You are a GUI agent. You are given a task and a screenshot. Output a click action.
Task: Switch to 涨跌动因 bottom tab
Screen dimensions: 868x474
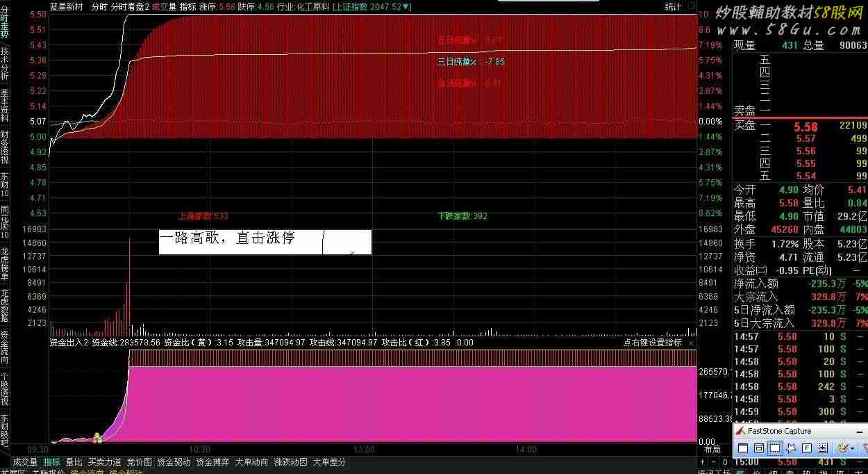(x=290, y=461)
